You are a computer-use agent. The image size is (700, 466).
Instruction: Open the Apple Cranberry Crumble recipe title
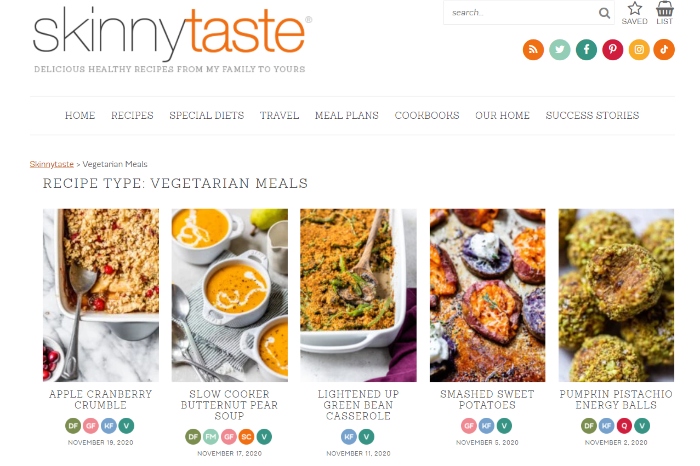101,399
